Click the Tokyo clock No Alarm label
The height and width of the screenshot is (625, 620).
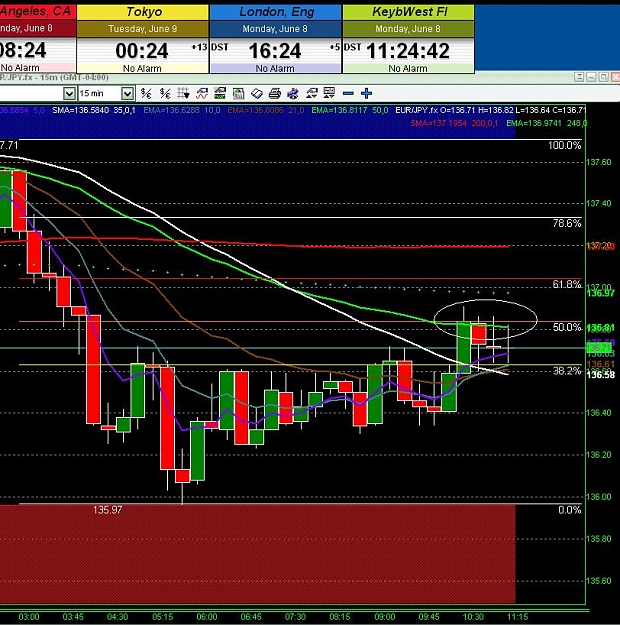pos(142,69)
